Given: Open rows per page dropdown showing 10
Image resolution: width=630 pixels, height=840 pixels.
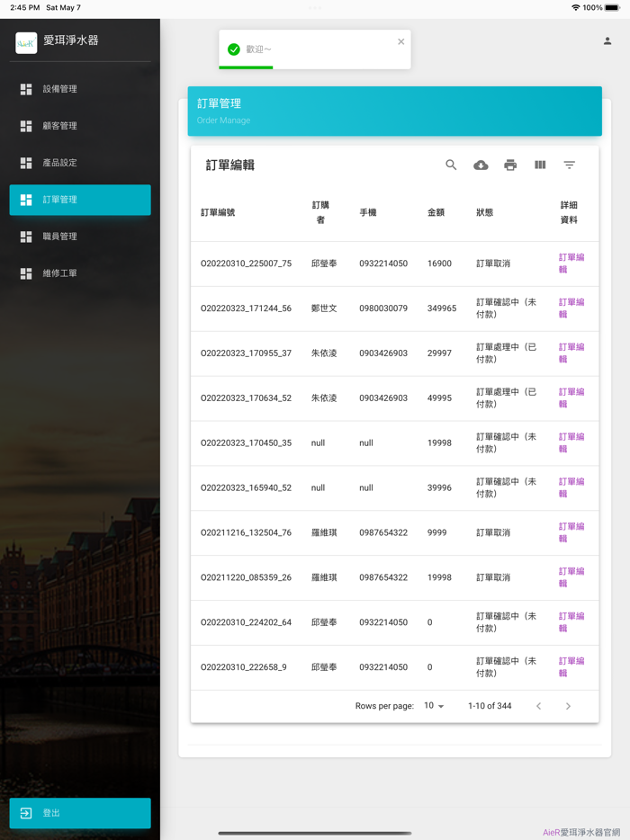Looking at the screenshot, I should [x=434, y=705].
